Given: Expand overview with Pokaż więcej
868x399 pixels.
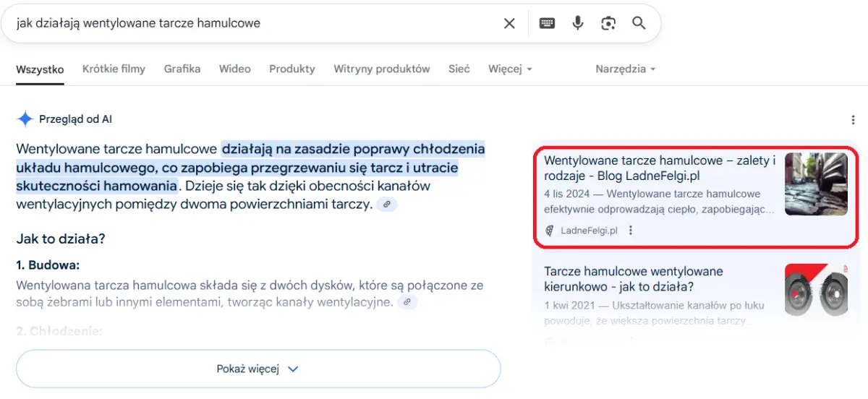Looking at the screenshot, I should pyautogui.click(x=258, y=369).
